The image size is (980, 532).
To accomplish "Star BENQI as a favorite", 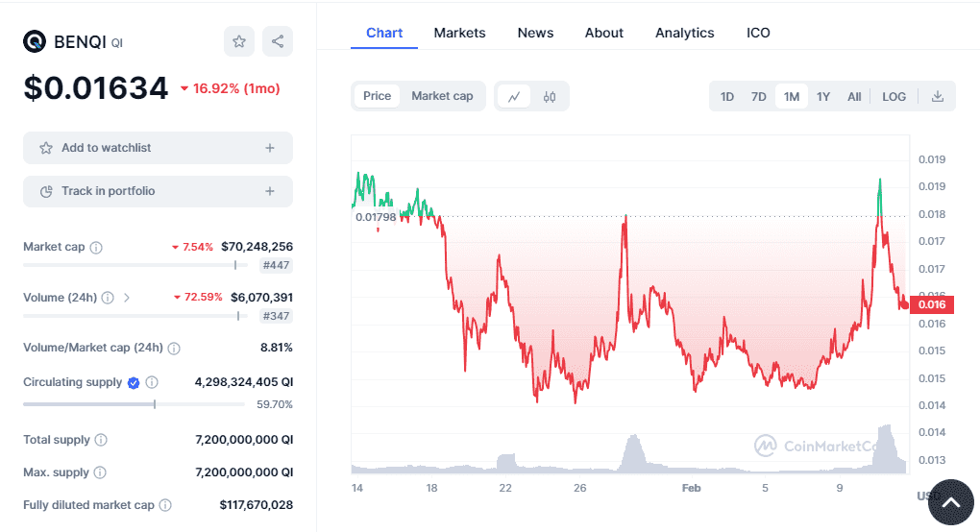I will [x=239, y=42].
